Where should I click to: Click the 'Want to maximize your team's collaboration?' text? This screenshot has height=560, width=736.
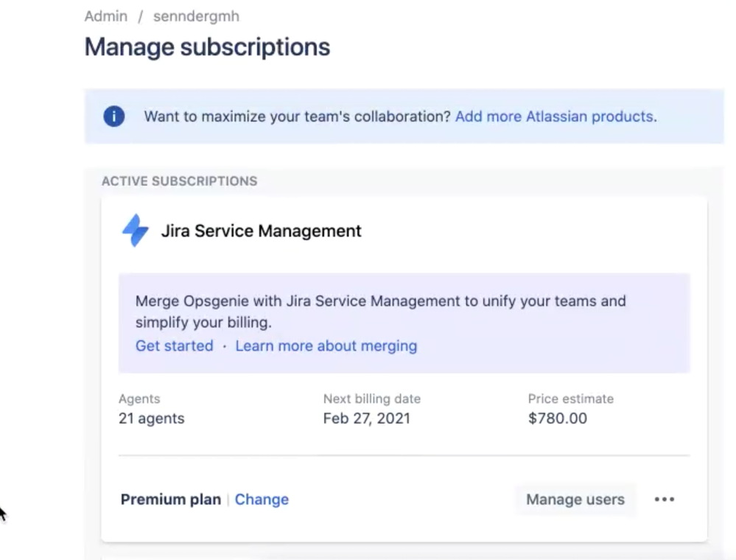click(297, 116)
